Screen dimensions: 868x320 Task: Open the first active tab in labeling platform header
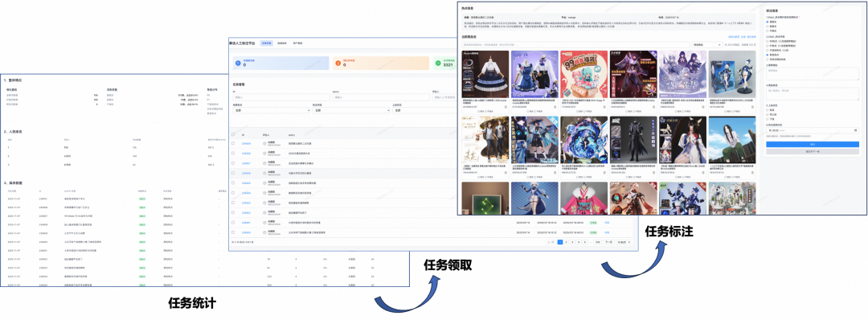pyautogui.click(x=266, y=43)
